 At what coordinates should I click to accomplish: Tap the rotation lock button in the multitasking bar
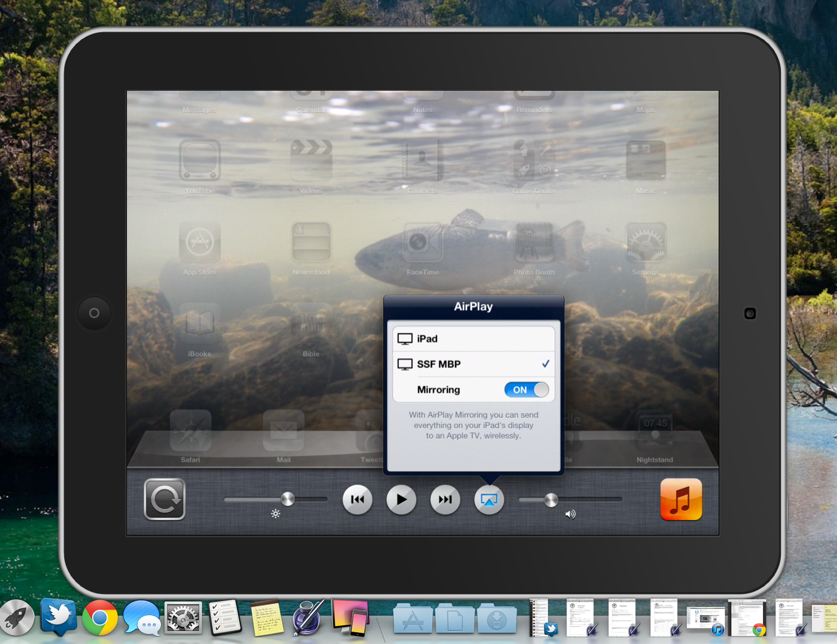pyautogui.click(x=165, y=499)
